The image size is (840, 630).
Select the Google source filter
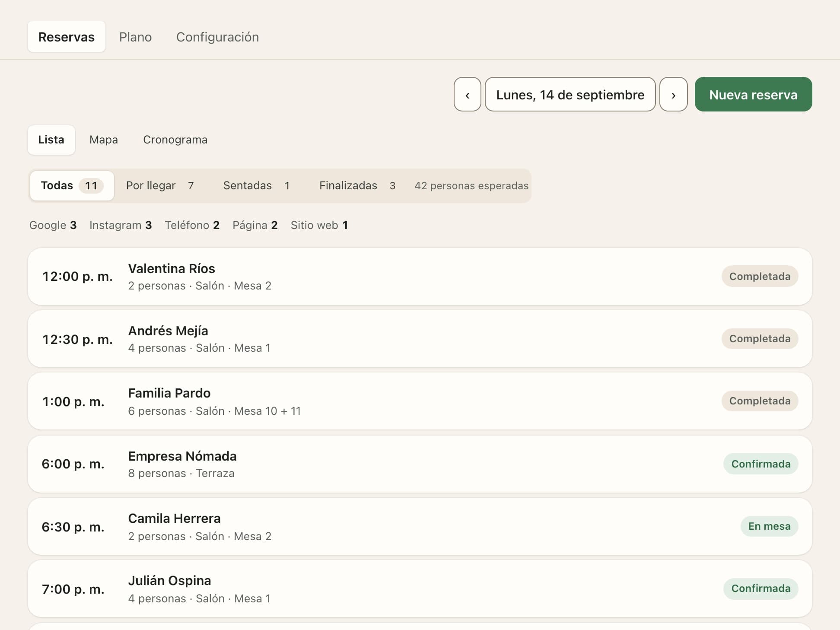point(53,225)
